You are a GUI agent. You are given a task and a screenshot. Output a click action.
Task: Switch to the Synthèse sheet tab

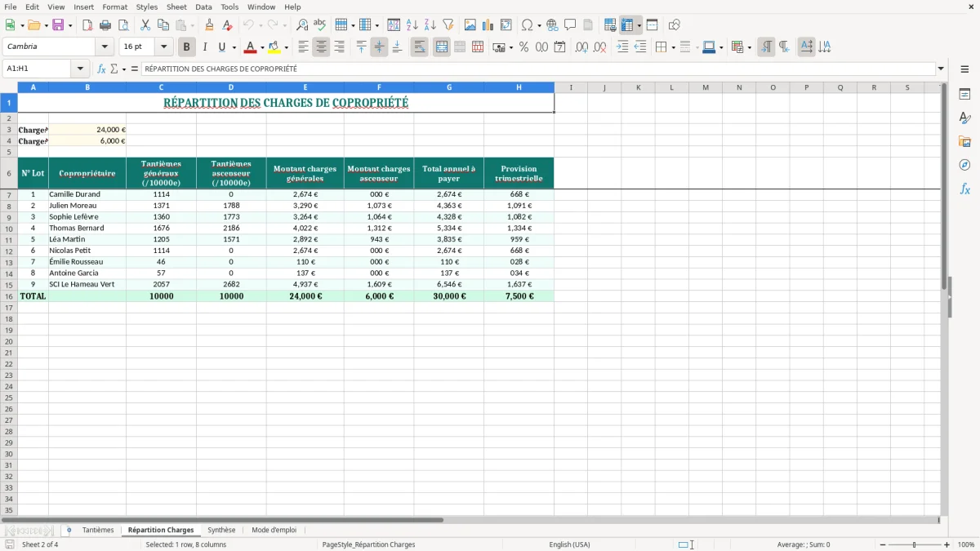[x=221, y=531]
